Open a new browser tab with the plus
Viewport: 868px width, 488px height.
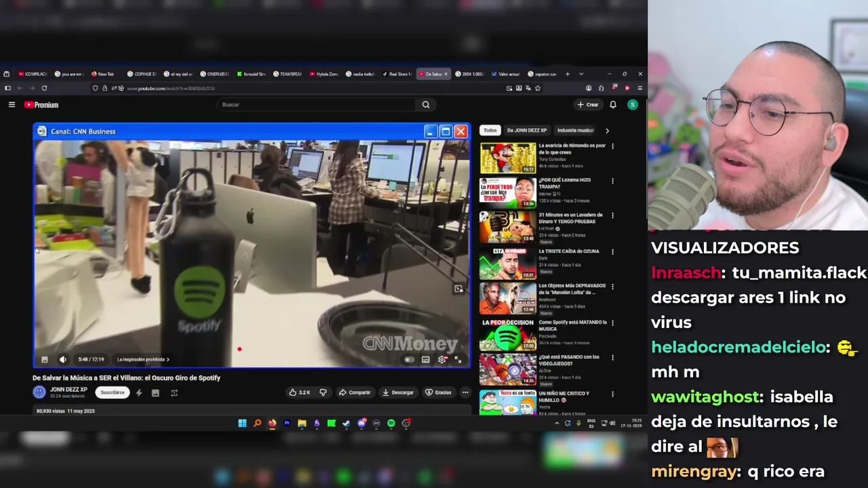[568, 74]
